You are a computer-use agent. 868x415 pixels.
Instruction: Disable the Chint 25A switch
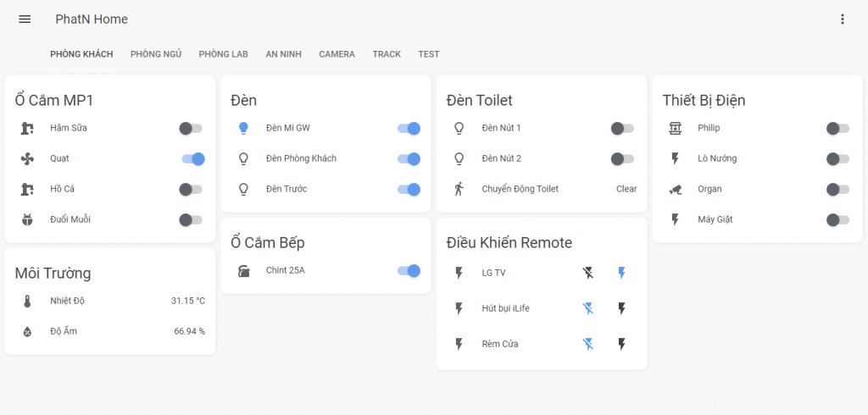tap(409, 270)
